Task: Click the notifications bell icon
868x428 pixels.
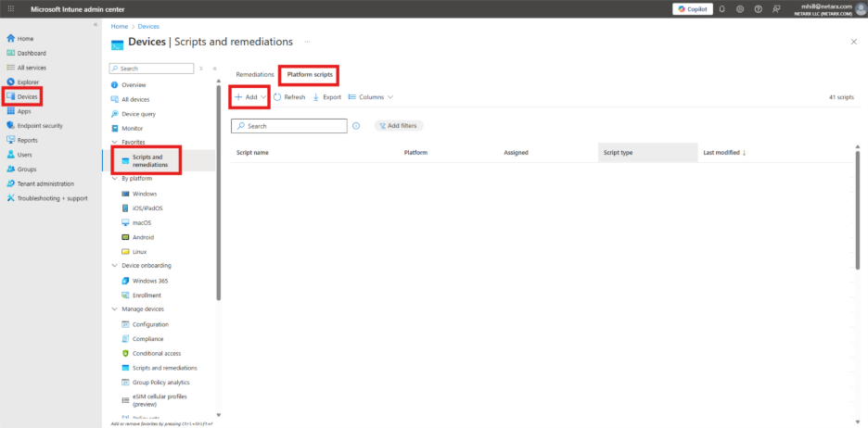Action: click(721, 8)
